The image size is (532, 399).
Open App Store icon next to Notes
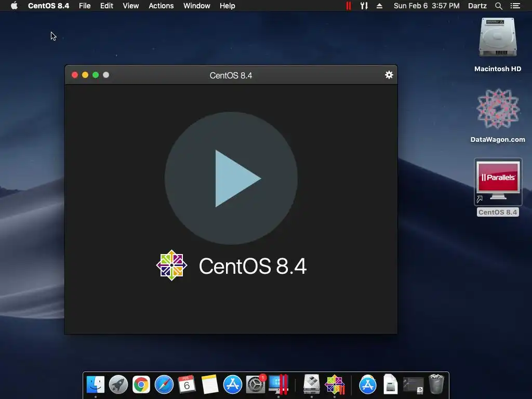tap(232, 384)
